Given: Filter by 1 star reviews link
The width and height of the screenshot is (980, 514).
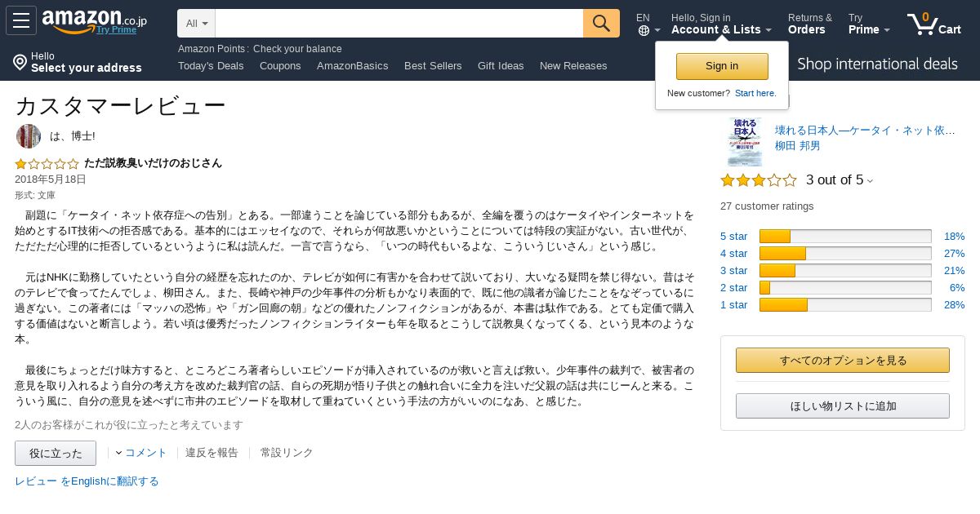Looking at the screenshot, I should (733, 305).
